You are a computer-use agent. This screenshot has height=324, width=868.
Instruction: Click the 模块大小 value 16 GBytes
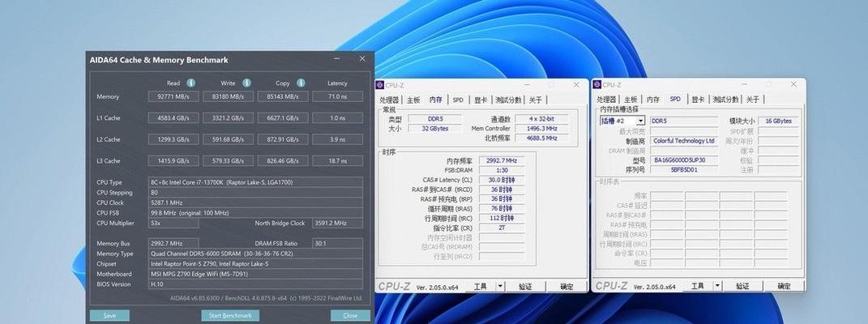pos(778,121)
